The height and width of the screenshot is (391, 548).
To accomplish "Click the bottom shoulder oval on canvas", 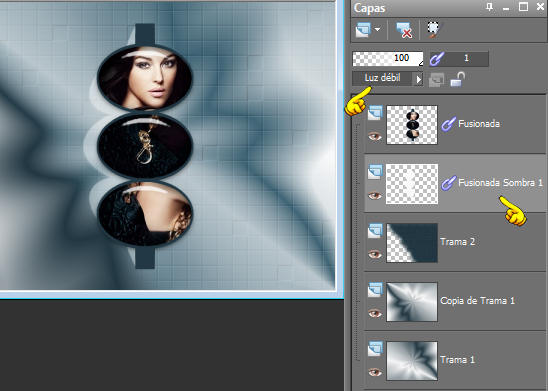I will click(x=145, y=213).
